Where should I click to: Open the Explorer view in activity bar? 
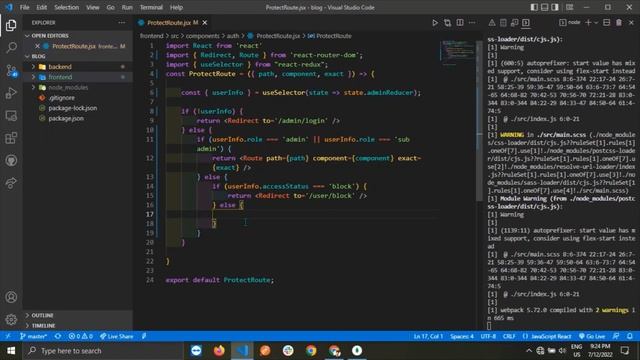tap(11, 25)
